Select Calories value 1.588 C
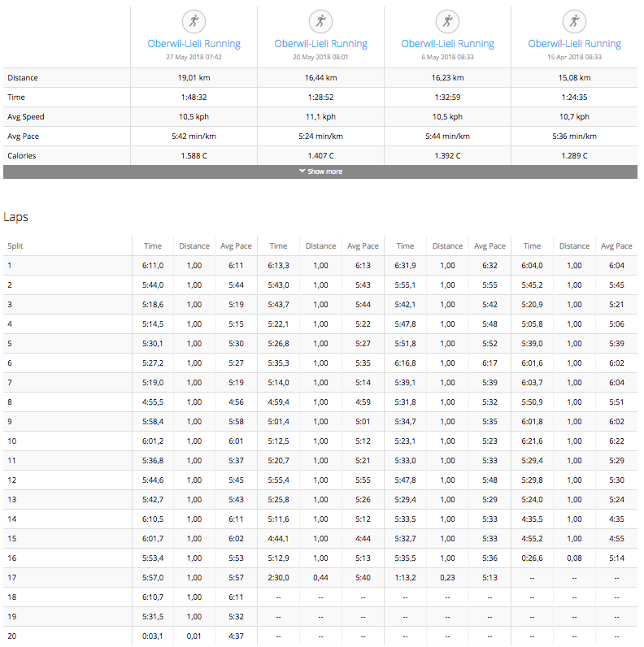This screenshot has width=644, height=647. click(x=194, y=155)
